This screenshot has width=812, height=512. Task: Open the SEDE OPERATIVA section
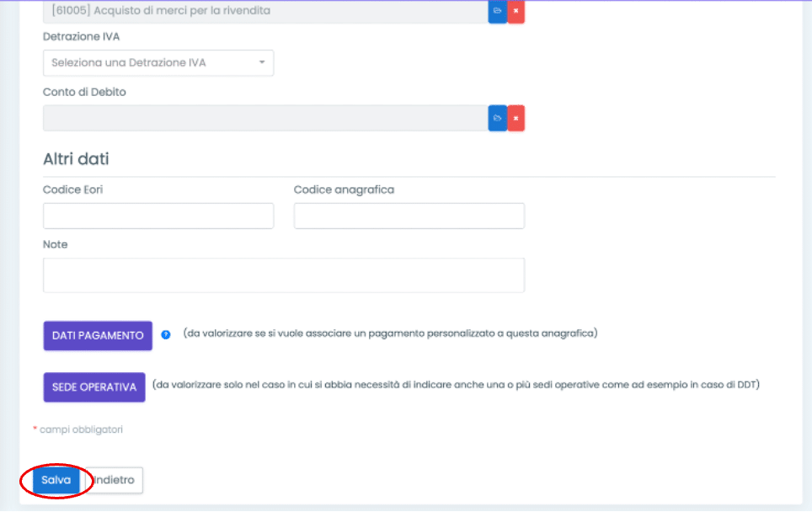pos(93,387)
